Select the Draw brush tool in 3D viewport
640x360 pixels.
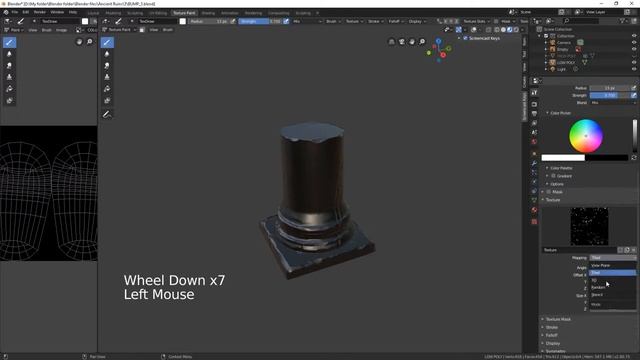click(x=107, y=42)
